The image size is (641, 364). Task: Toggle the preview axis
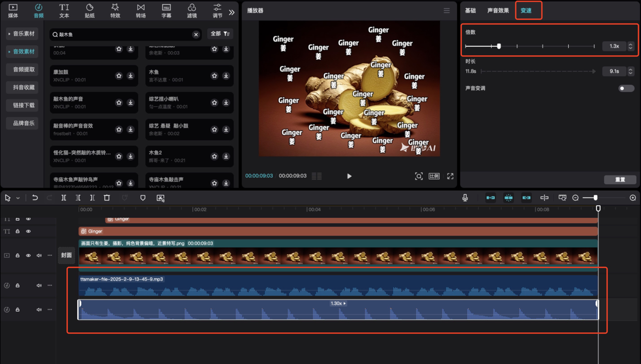(544, 198)
